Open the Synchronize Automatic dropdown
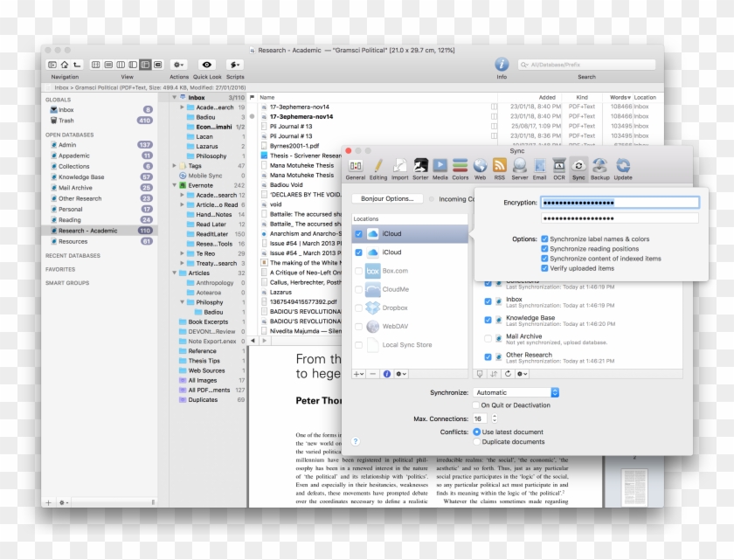 tap(515, 392)
